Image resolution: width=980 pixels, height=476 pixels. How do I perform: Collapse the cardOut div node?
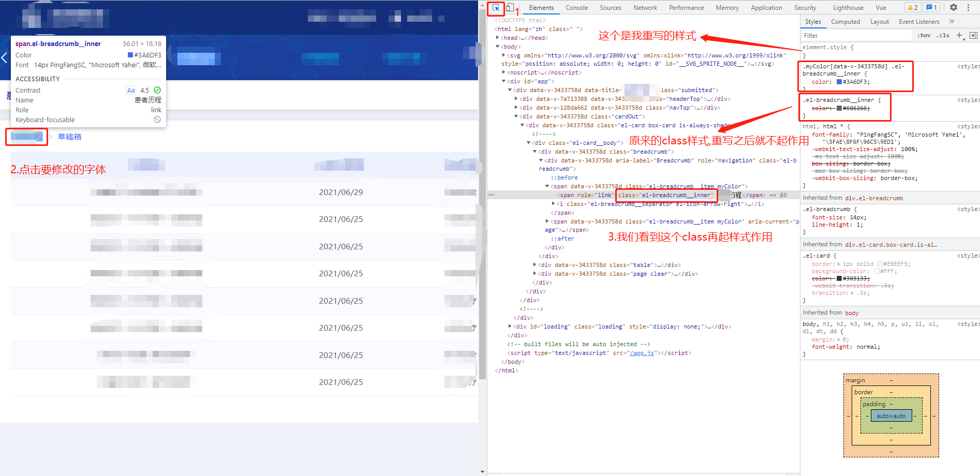click(516, 116)
